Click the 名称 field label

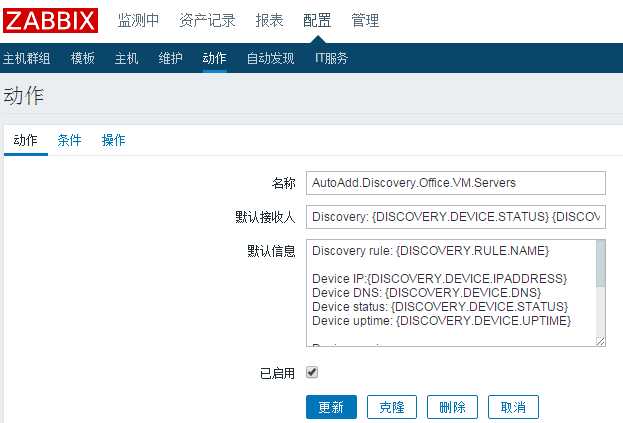(x=284, y=183)
